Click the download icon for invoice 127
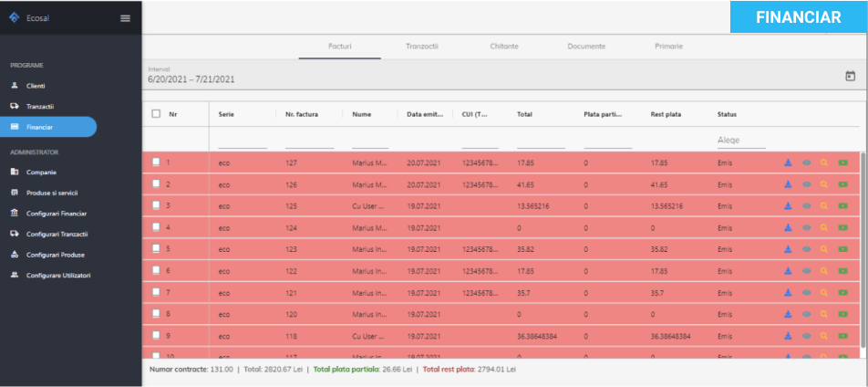 click(788, 162)
